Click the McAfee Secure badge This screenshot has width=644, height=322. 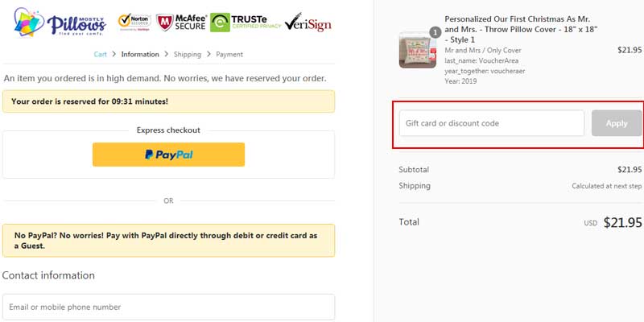coord(180,22)
